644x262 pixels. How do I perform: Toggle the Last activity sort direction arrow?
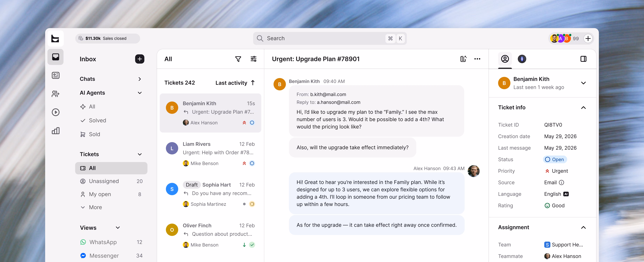[x=253, y=83]
